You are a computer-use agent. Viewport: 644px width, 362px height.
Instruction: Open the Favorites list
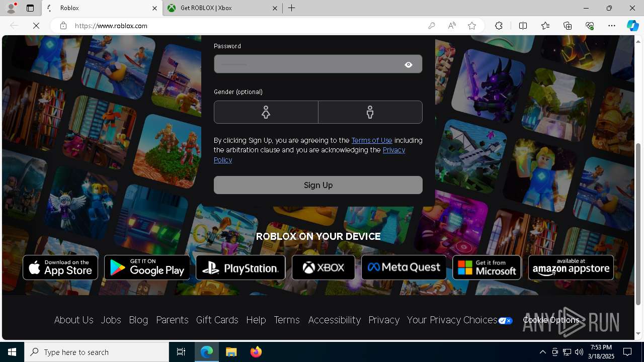(x=545, y=26)
